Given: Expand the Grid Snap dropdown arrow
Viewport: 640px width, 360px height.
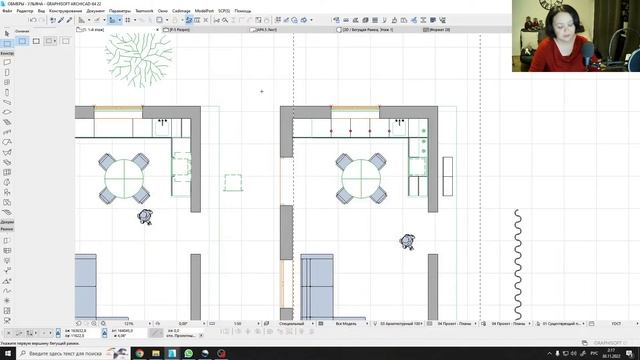Looking at the screenshot, I should tap(135, 20).
